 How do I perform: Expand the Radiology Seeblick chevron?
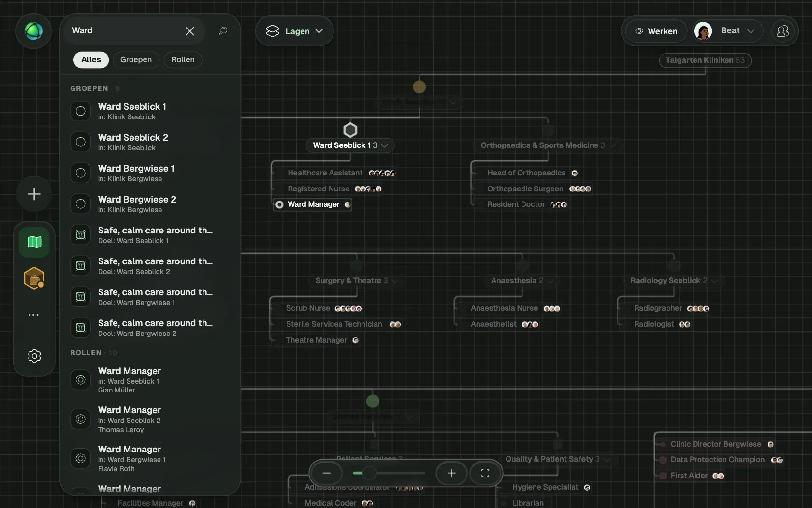(714, 281)
